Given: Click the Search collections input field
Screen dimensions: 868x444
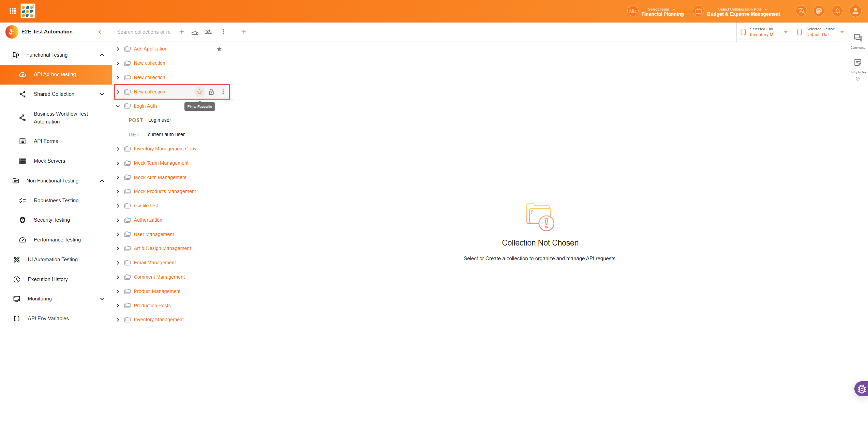Looking at the screenshot, I should point(144,32).
